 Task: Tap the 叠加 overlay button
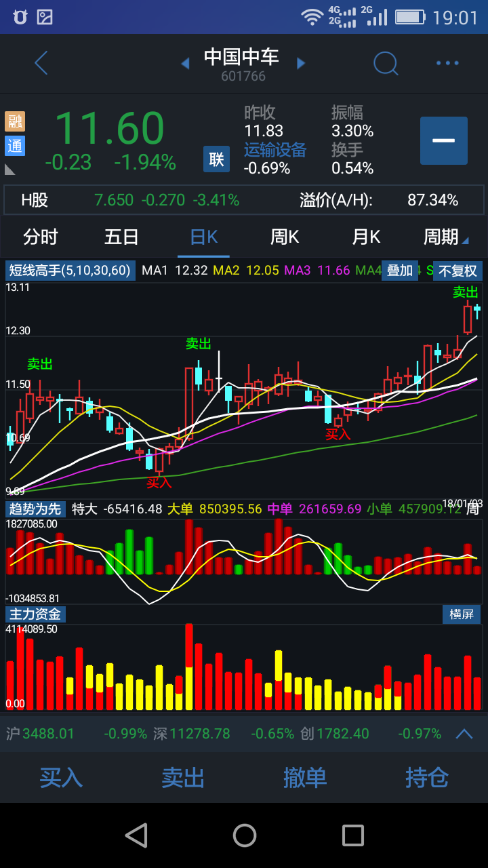click(x=400, y=271)
